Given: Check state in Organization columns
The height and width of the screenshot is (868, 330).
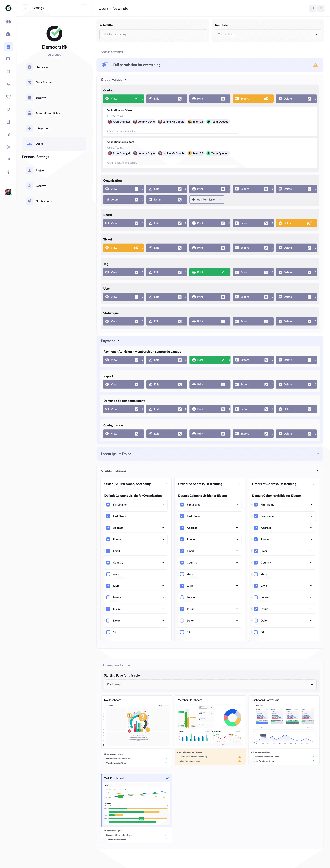Looking at the screenshot, I should click(x=108, y=574).
